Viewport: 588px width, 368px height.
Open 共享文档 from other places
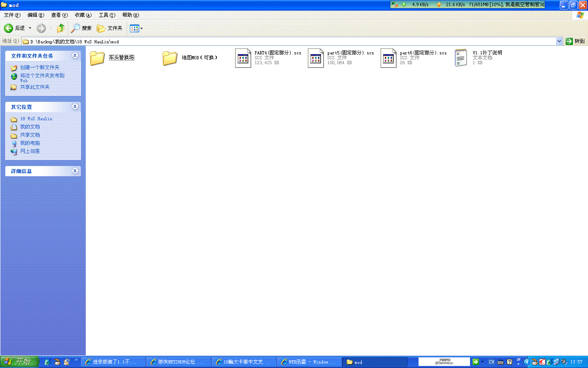pyautogui.click(x=30, y=135)
